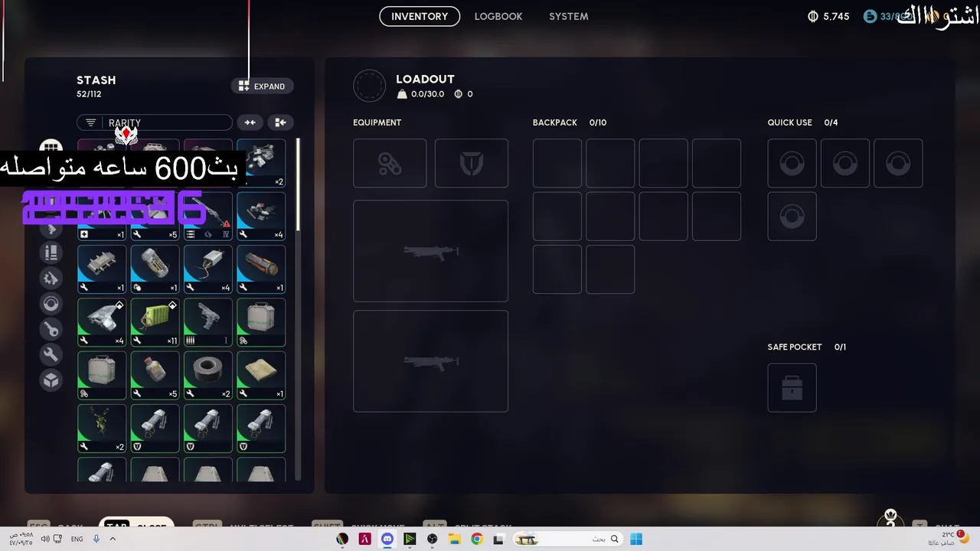The width and height of the screenshot is (980, 551).
Task: Click the stash scrollbar
Action: point(298,184)
